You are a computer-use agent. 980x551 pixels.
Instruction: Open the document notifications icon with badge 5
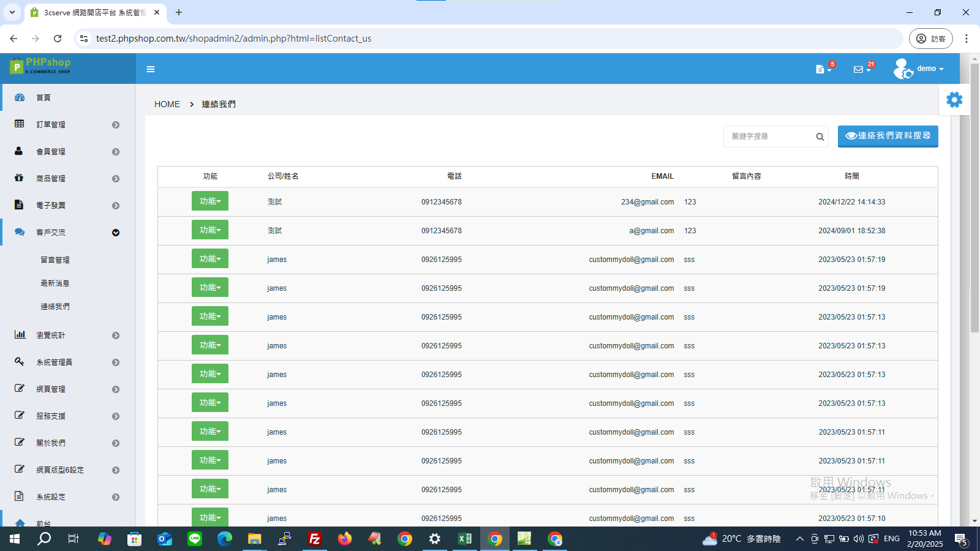tap(824, 69)
